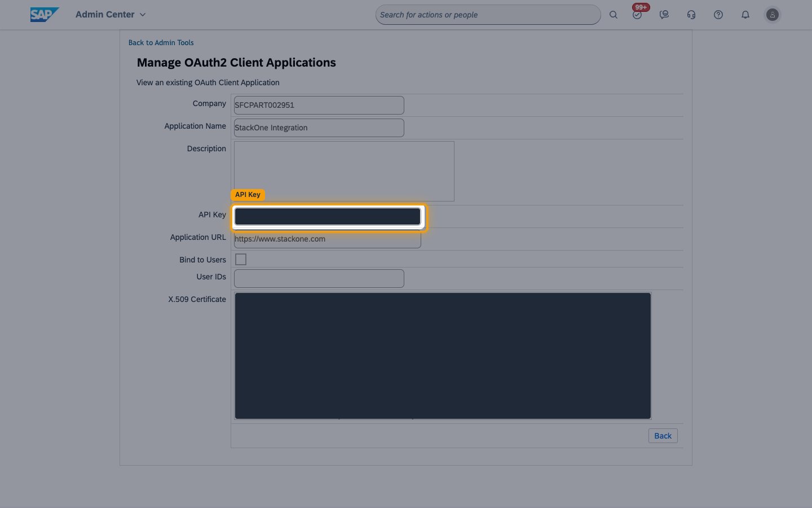Image resolution: width=812 pixels, height=508 pixels.
Task: Click the 'Application URL' label
Action: [198, 237]
